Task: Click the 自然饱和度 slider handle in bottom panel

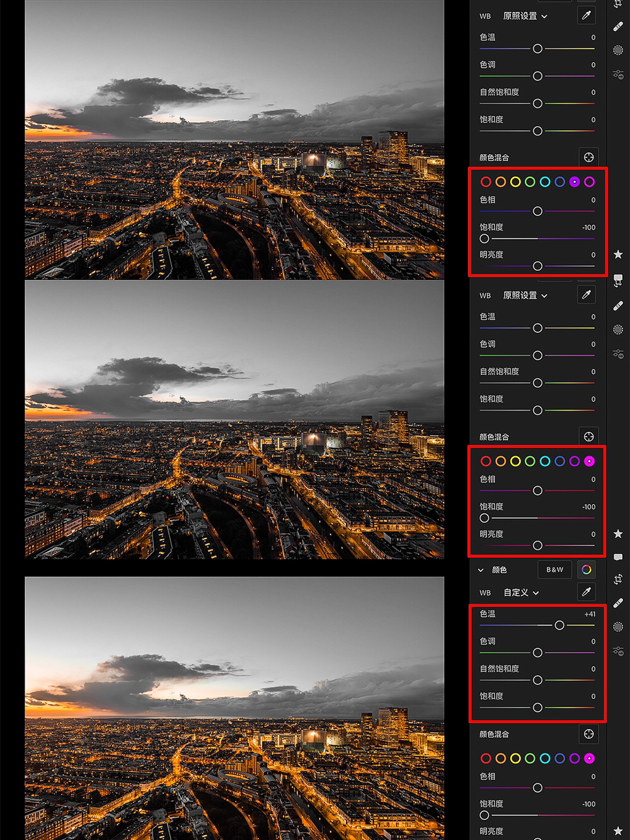Action: coord(537,680)
